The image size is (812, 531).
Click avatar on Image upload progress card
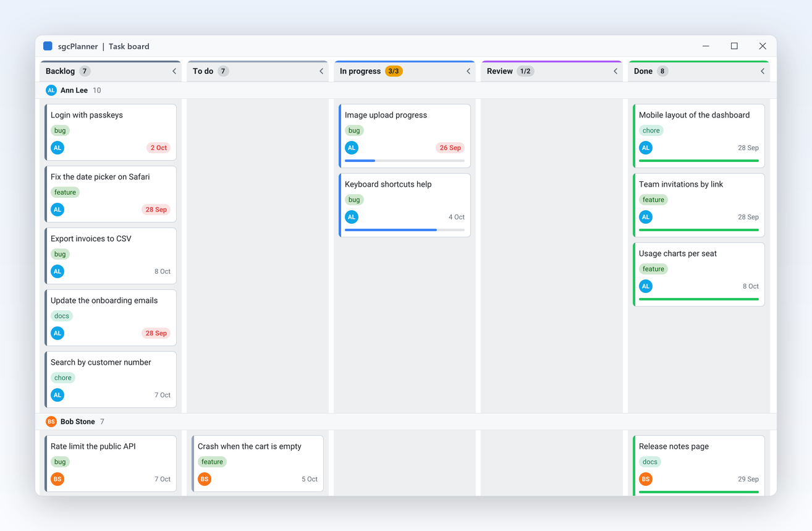[352, 148]
